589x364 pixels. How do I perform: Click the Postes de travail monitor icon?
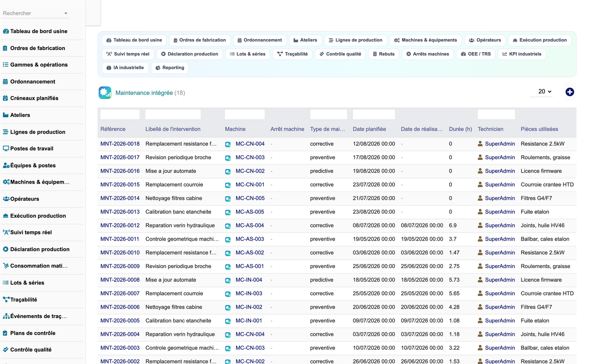pyautogui.click(x=6, y=148)
